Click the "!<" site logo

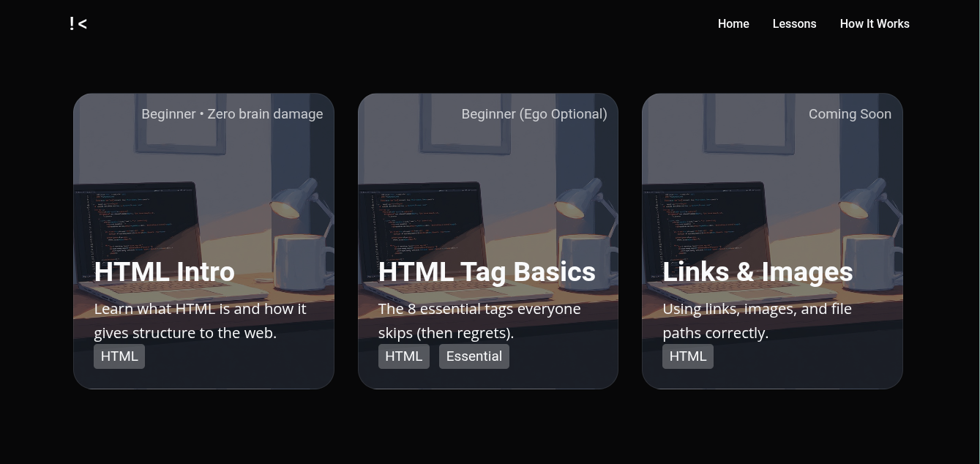click(78, 24)
